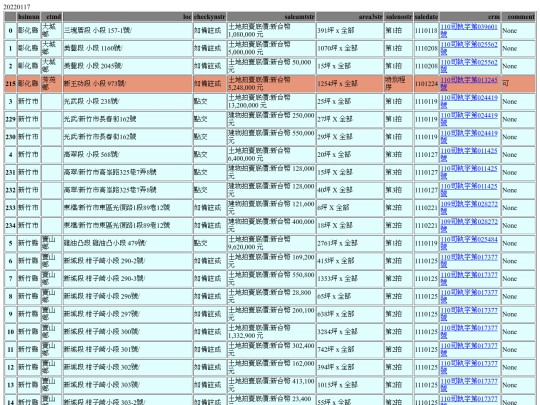Click the location cell ending 290-3號 in row 7
Image resolution: width=540 pixels, height=405 pixels.
pyautogui.click(x=127, y=279)
